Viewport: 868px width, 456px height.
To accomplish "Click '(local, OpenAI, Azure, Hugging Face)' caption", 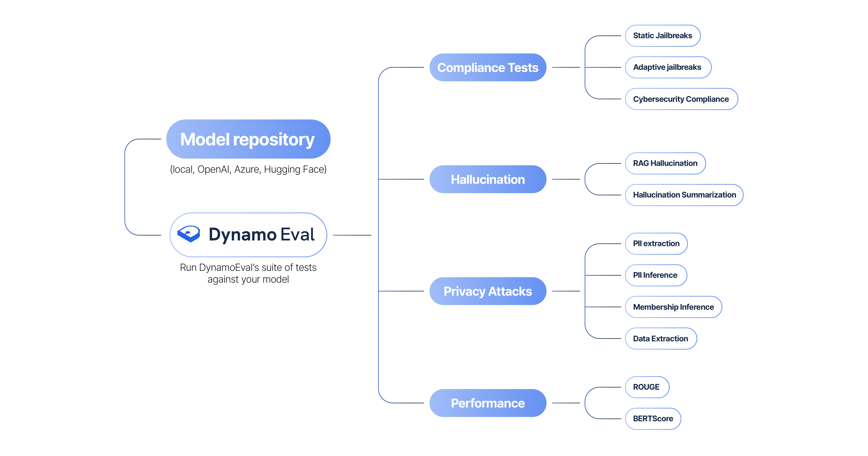I will (248, 169).
